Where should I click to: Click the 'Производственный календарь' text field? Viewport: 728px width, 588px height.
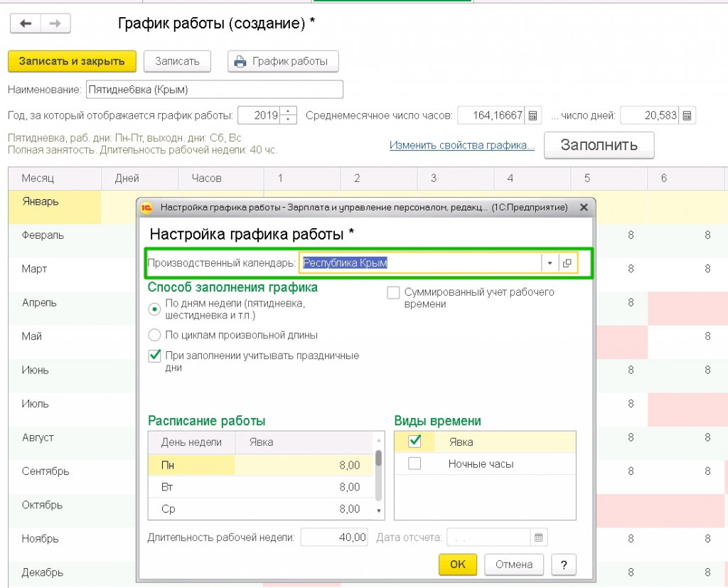pos(420,263)
